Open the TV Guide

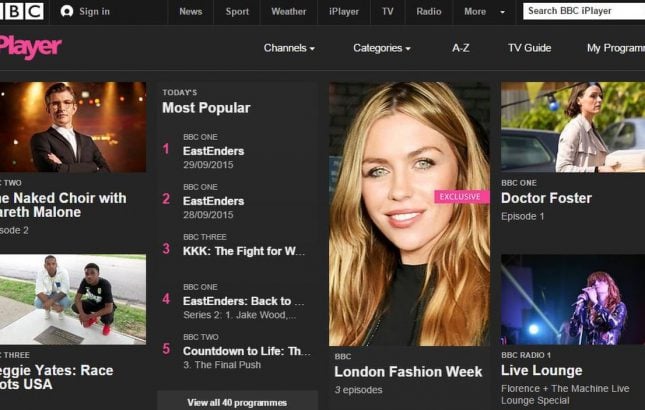(x=529, y=48)
